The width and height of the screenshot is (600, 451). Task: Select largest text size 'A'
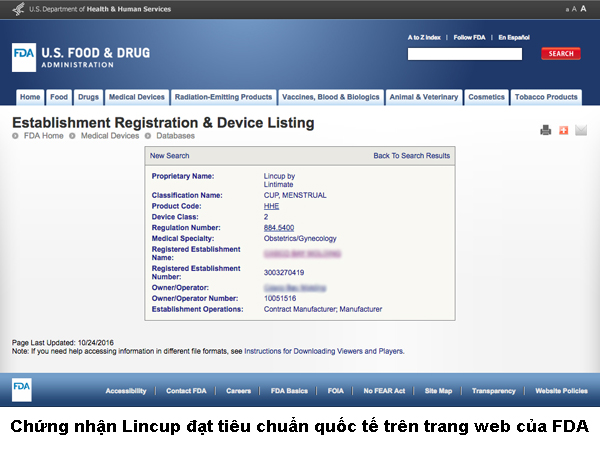tap(583, 8)
